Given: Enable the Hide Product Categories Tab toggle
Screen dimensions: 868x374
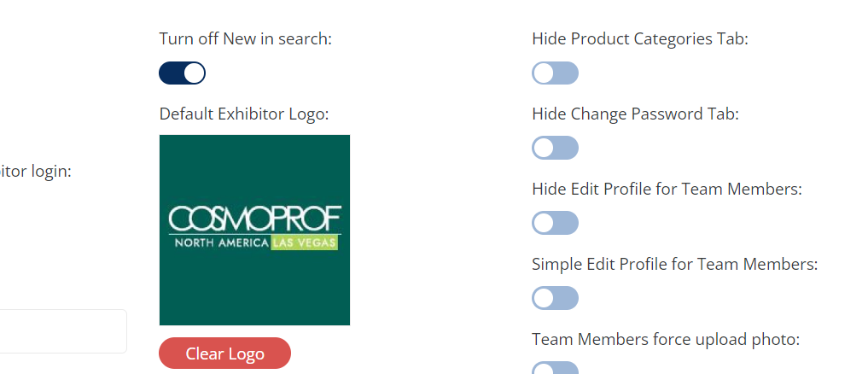Looking at the screenshot, I should click(555, 73).
